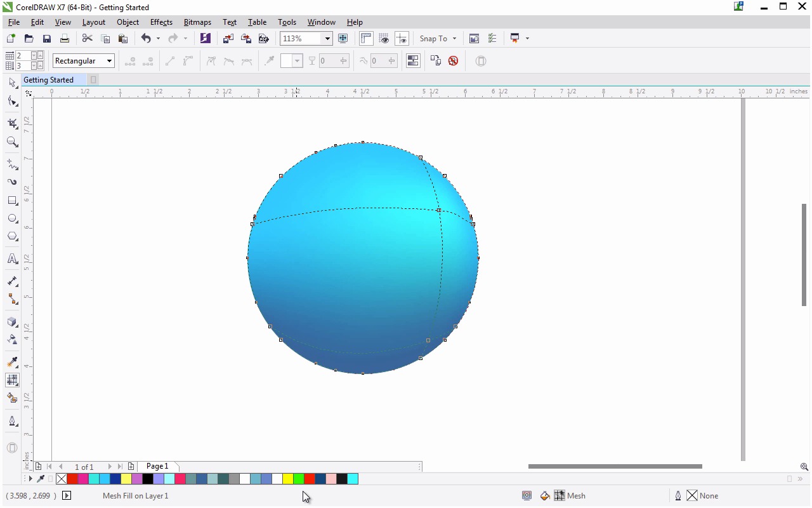Select the Pick tool
Viewport: 812px width, 508px height.
click(12, 83)
